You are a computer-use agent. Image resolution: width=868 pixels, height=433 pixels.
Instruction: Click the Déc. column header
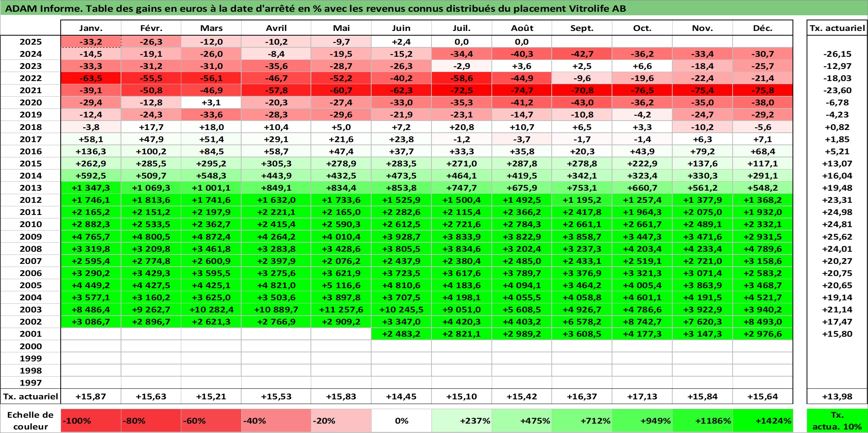763,28
